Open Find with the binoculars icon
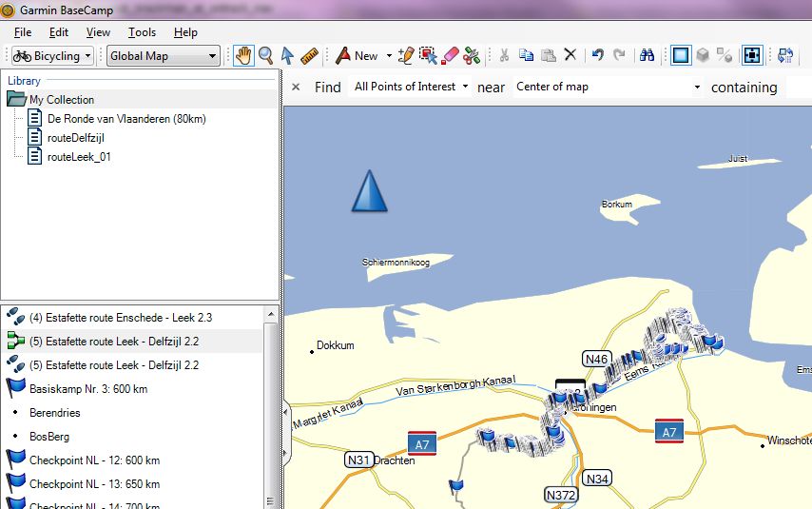Screen dimensions: 812x509 point(647,54)
